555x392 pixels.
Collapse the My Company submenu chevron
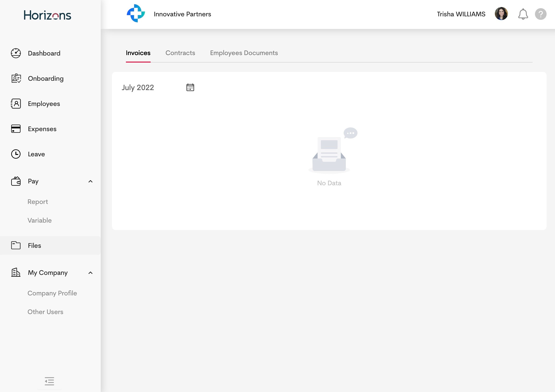(90, 273)
